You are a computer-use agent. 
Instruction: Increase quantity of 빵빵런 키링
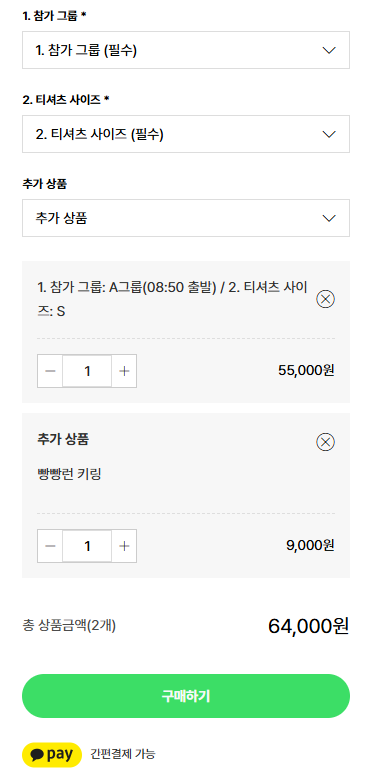tap(124, 546)
